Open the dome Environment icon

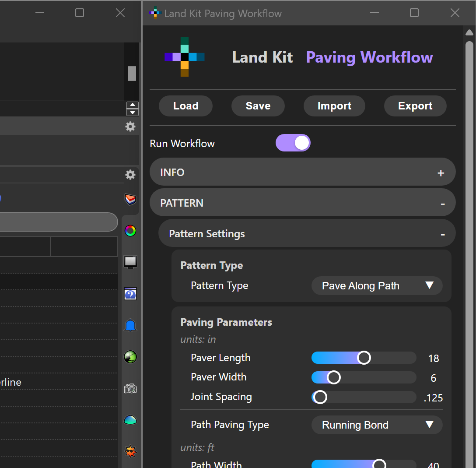130,420
